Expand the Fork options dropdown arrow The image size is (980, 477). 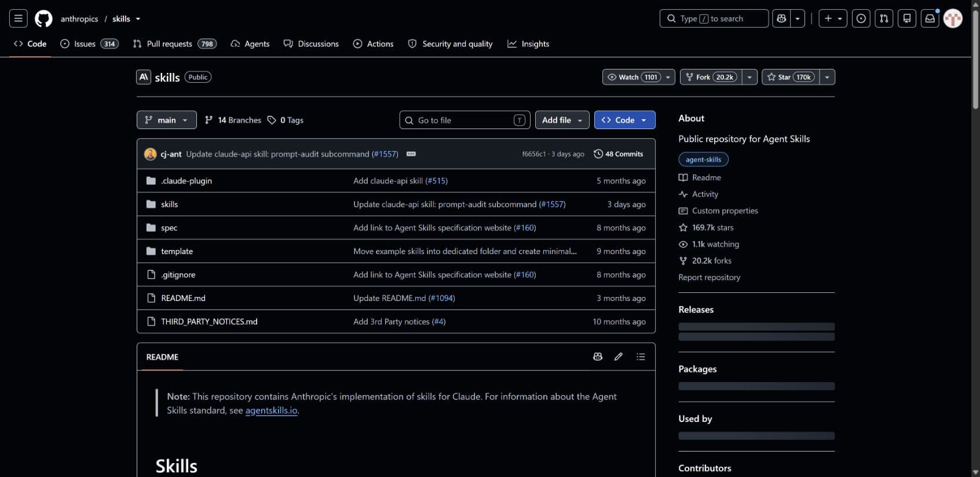pyautogui.click(x=750, y=77)
